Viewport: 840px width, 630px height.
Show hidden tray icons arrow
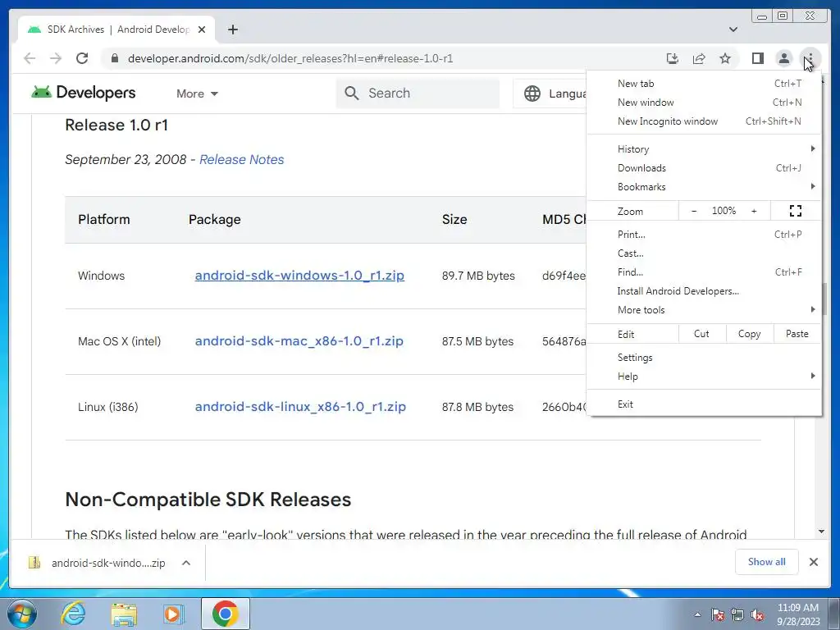pos(697,614)
